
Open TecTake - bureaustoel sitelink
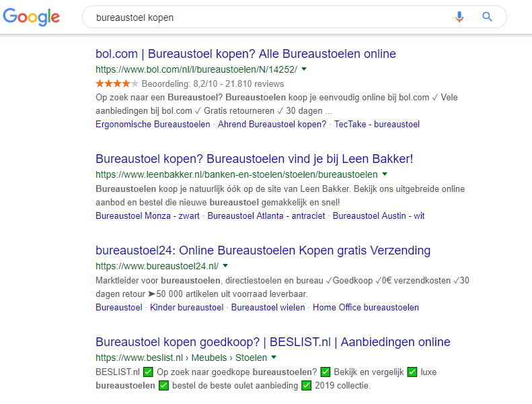coord(377,125)
